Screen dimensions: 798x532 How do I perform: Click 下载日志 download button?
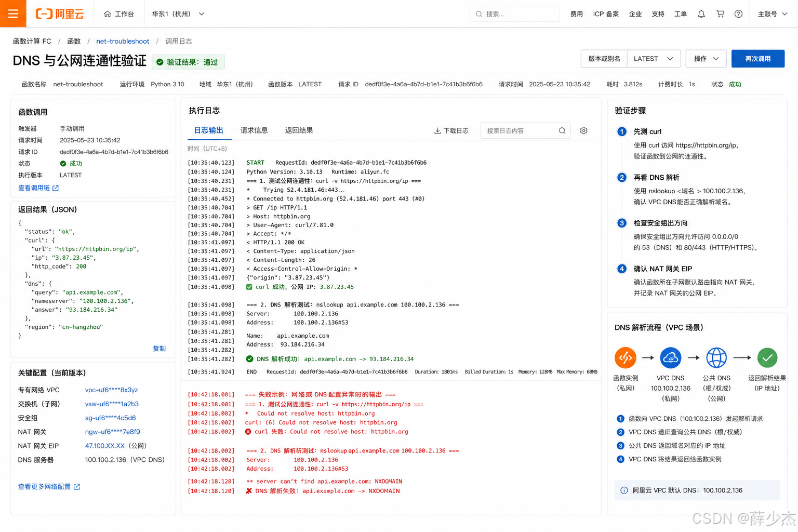pyautogui.click(x=451, y=131)
